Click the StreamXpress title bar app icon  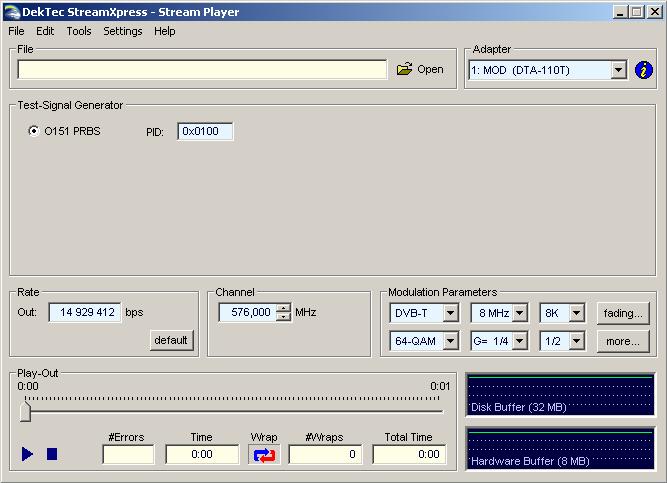pos(12,11)
